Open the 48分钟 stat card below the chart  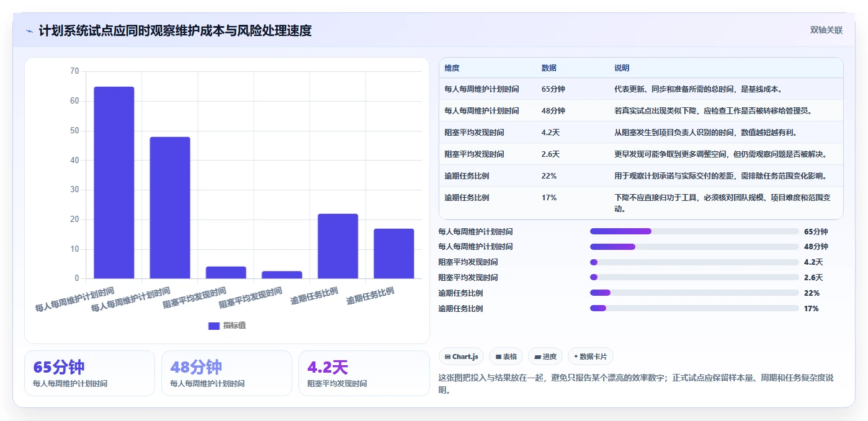point(226,373)
